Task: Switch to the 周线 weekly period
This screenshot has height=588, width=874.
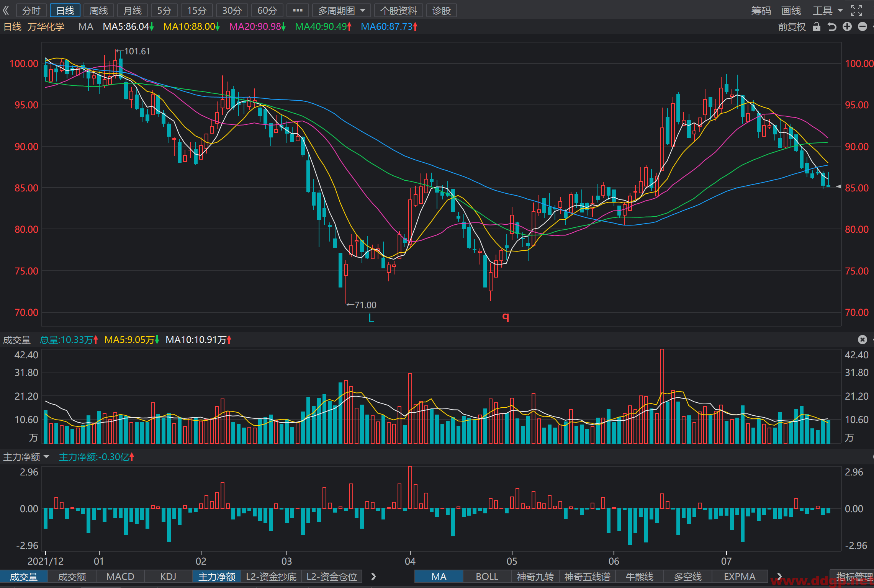Action: tap(99, 10)
